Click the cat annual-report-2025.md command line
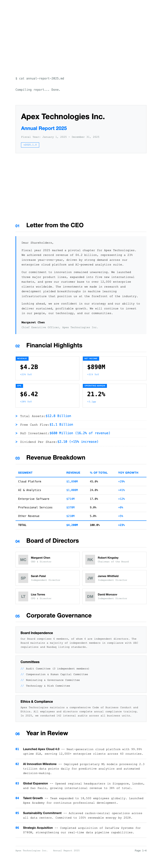162x868 pixels. (40, 78)
